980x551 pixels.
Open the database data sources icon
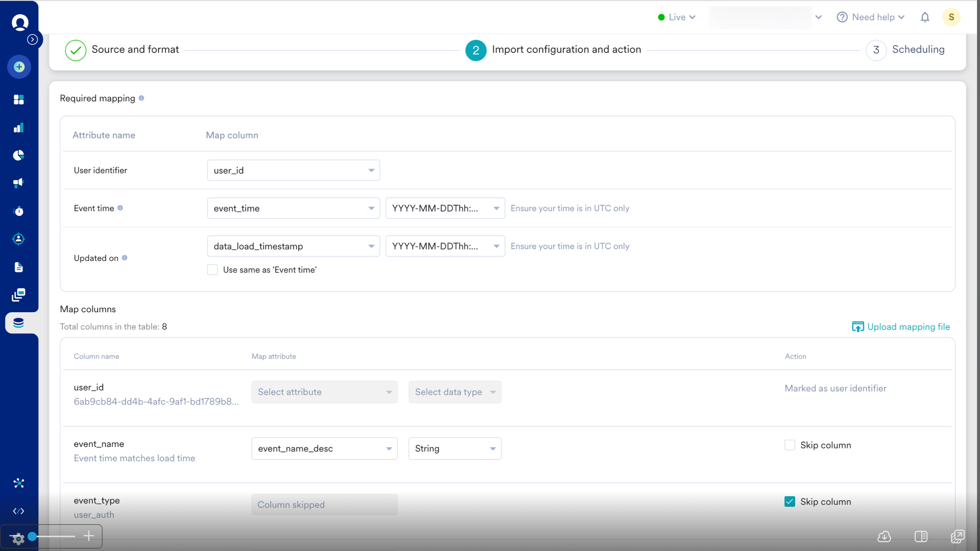18,323
